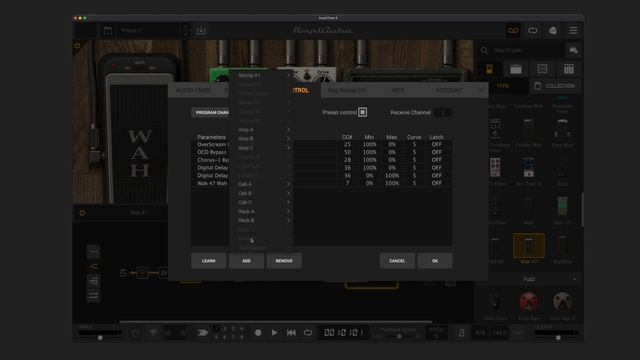Toggle Latch OFF in CC# 25 row
Screen dimensions: 640x360
click(436, 144)
